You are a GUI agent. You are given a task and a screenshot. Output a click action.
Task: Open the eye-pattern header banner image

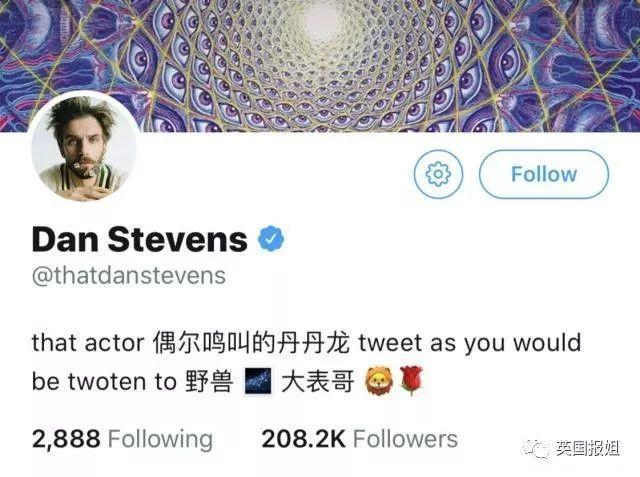[320, 65]
